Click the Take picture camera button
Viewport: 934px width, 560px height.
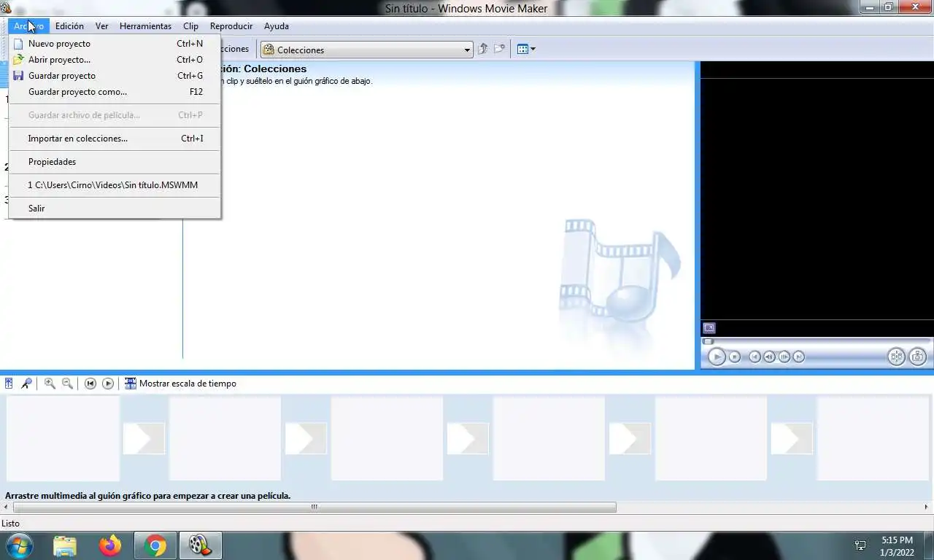(918, 357)
